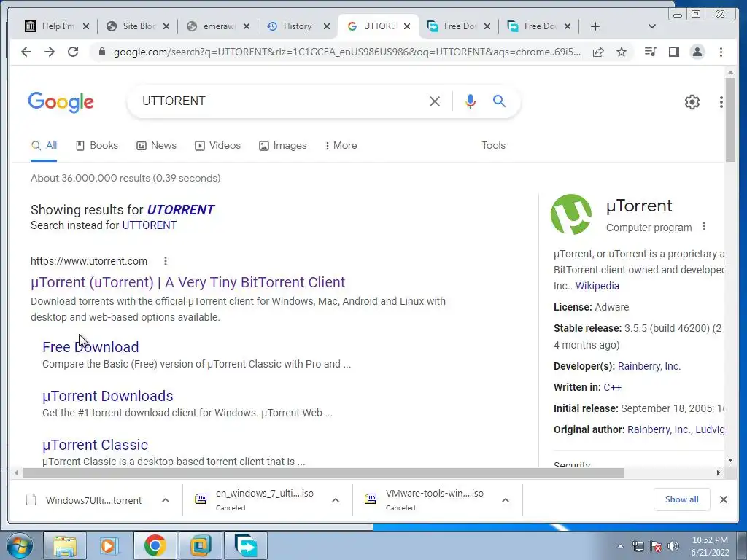This screenshot has width=747, height=560.
Task: Click the vertical scrollbar thumb
Action: 730,119
